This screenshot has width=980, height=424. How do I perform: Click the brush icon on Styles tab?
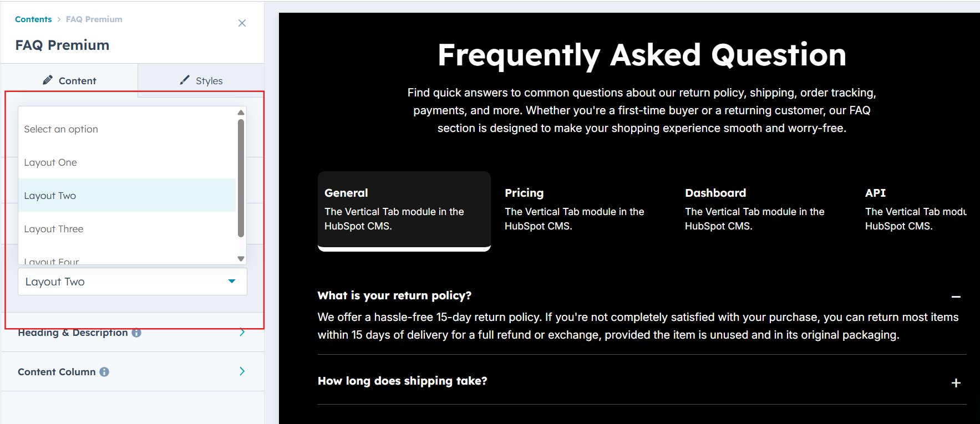coord(185,80)
